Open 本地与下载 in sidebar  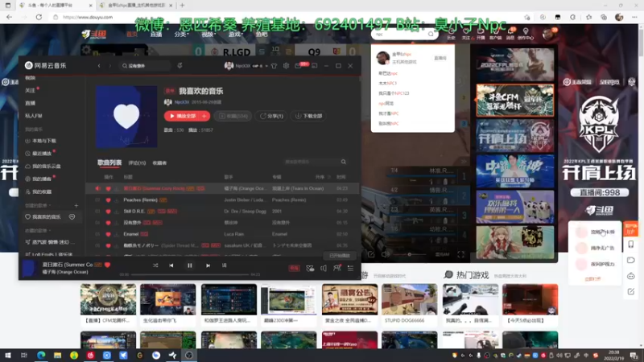tap(41, 141)
